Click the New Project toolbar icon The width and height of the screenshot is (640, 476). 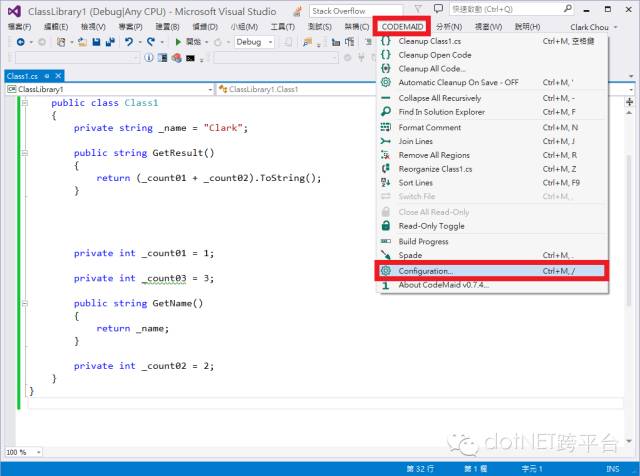point(61,42)
